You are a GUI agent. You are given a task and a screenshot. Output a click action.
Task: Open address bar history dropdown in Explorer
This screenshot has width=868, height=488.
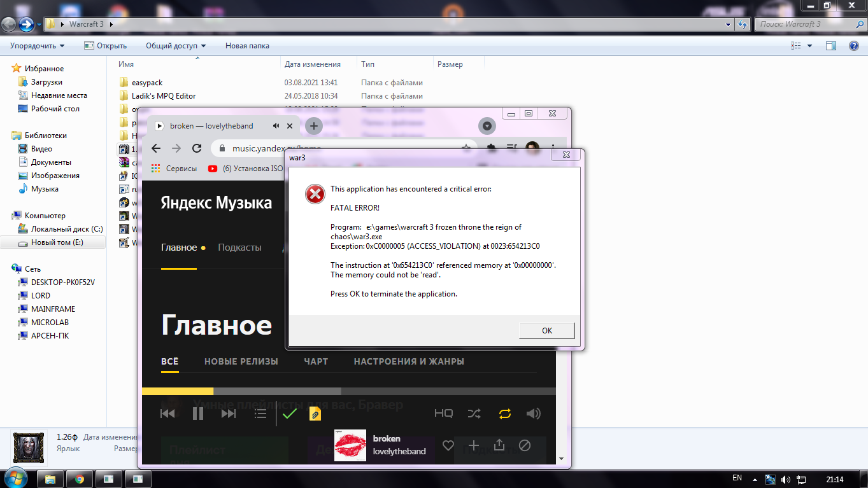click(x=729, y=24)
